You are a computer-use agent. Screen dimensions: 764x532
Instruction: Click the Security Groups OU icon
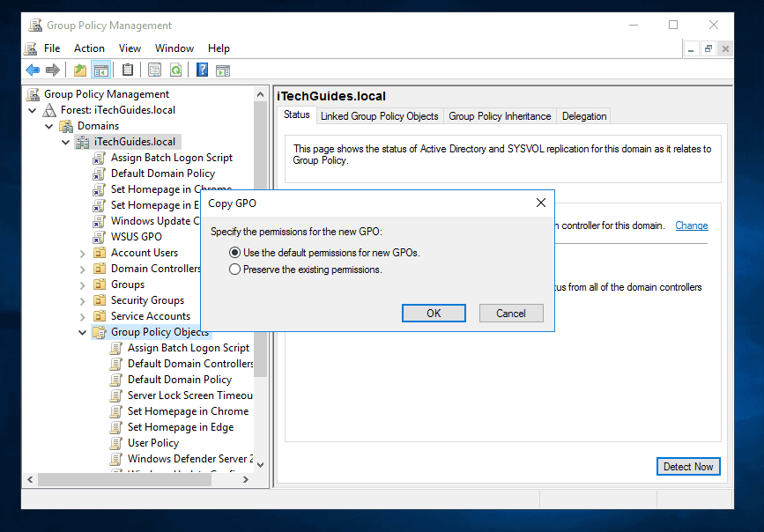100,300
